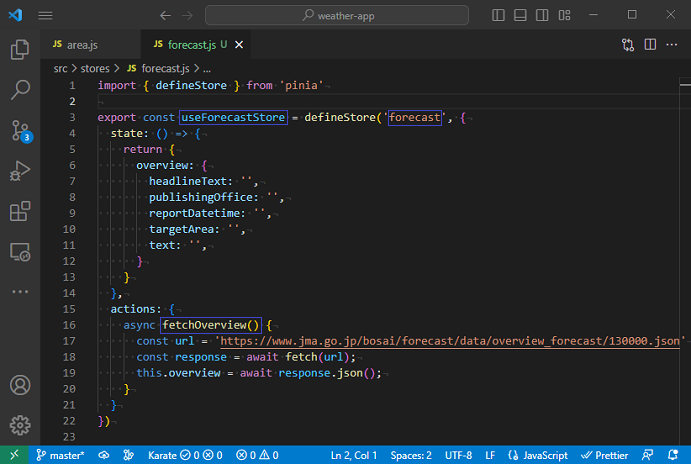Go back in navigation history
Image resolution: width=691 pixels, height=464 pixels.
click(165, 15)
